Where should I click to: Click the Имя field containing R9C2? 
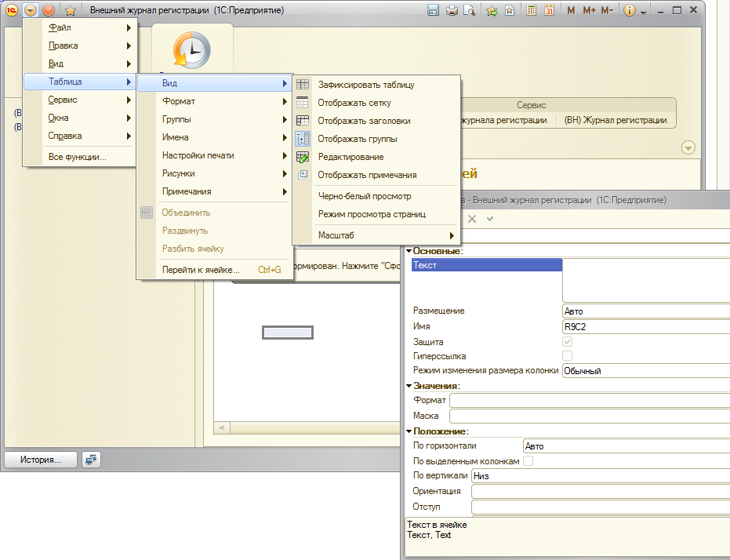646,327
